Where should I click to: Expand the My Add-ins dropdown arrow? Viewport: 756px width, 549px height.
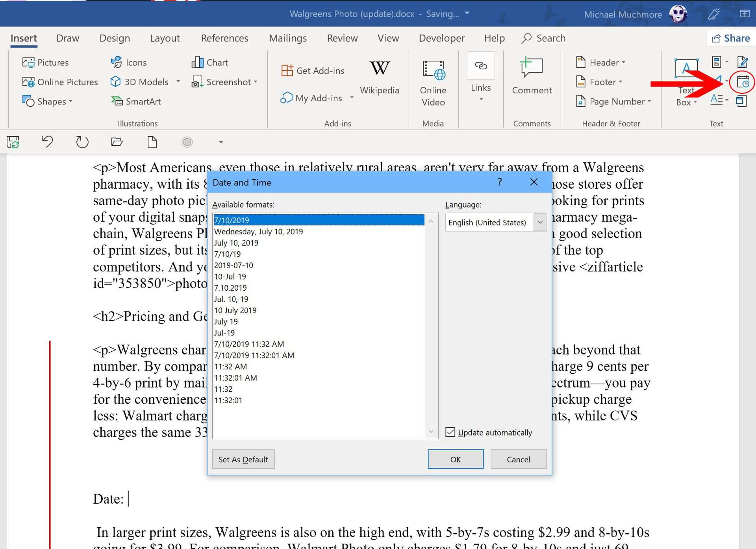click(x=352, y=98)
